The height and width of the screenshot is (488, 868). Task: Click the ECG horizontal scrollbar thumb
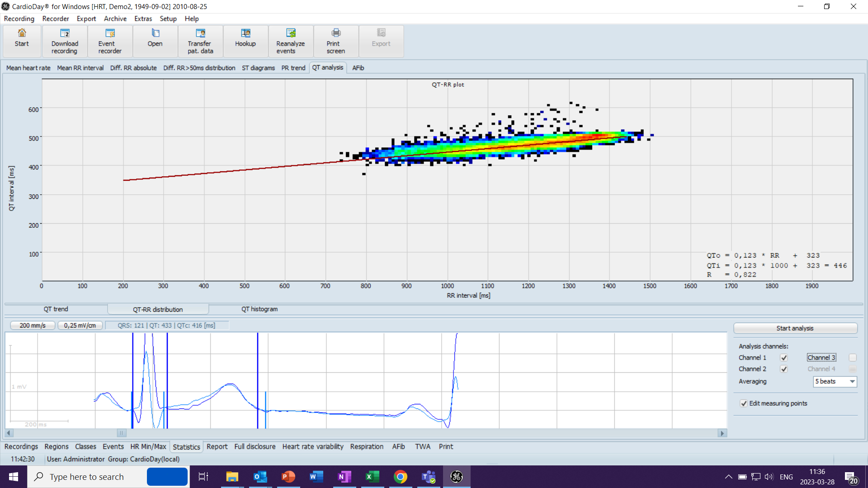(122, 433)
